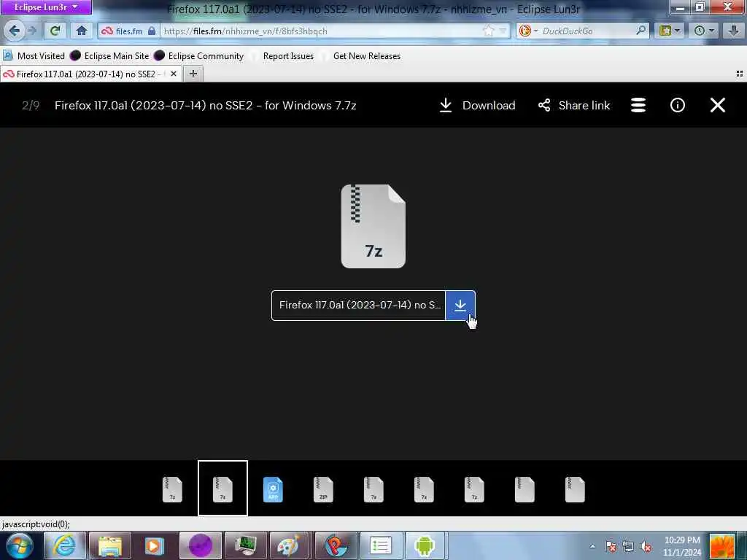Click the Firefox 117.0a1 file name box

[358, 306]
